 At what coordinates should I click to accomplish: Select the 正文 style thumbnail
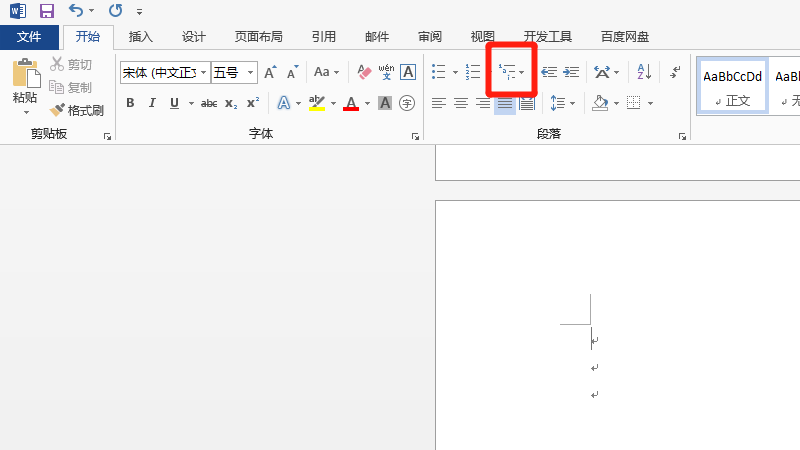[x=732, y=86]
